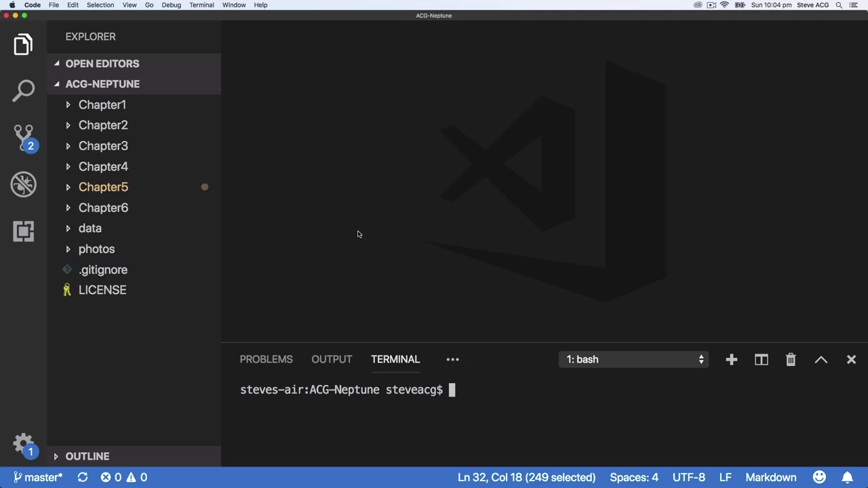Screen dimensions: 868x488
Task: Open the Apple menu
Action: coord(12,5)
